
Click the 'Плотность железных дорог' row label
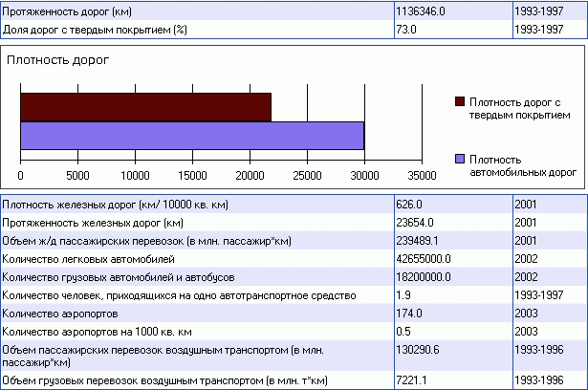[x=115, y=204]
